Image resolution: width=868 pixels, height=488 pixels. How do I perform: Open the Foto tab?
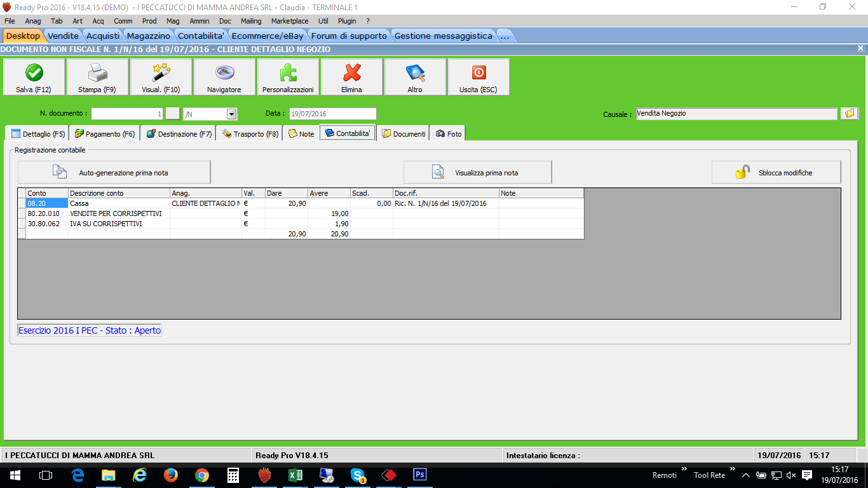448,134
